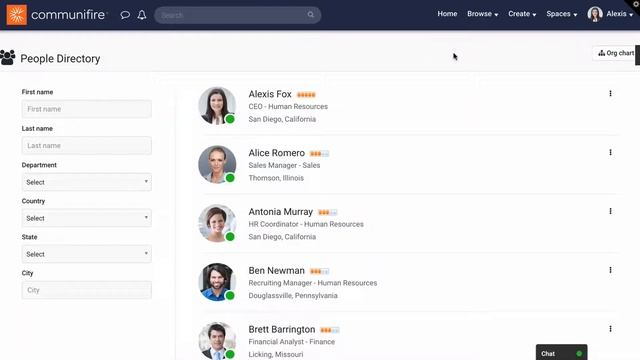Viewport: 640px width, 360px height.
Task: Click the text 'Douglassville, Pennsylvania'
Action: (x=293, y=296)
